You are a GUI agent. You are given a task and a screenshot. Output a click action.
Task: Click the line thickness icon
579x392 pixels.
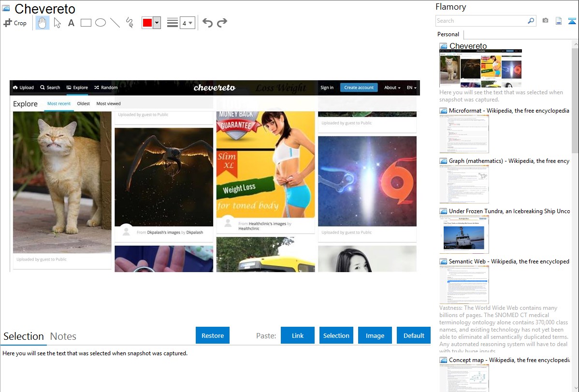(x=173, y=23)
